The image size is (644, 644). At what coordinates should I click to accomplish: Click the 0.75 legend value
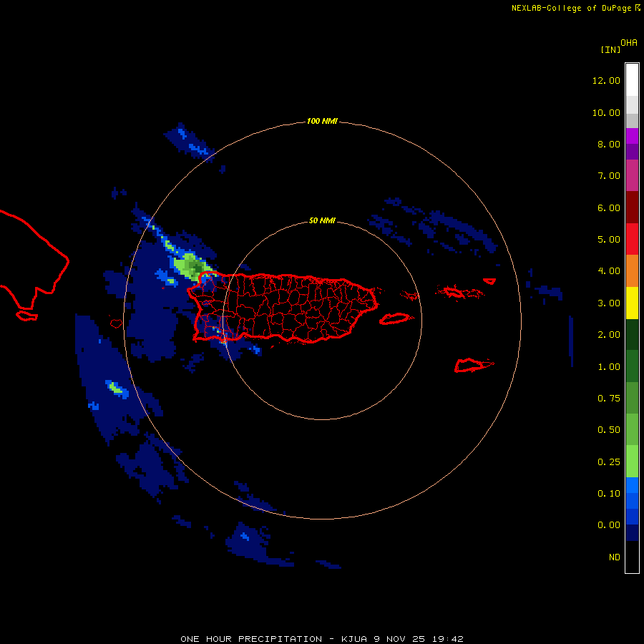click(609, 399)
